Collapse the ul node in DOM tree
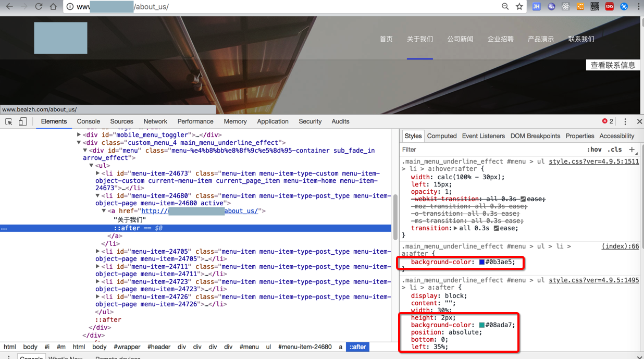Image resolution: width=644 pixels, height=359 pixels. tap(92, 166)
